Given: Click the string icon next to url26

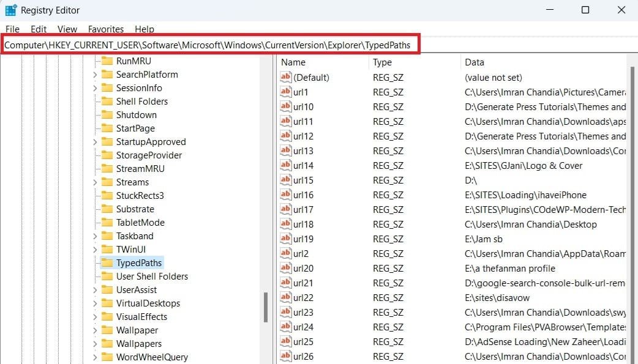Looking at the screenshot, I should pyautogui.click(x=286, y=356).
